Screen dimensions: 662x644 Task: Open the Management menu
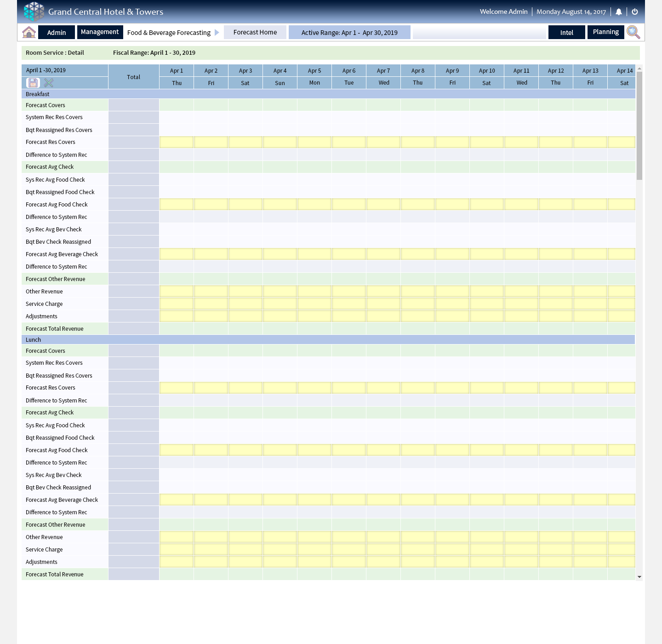click(x=100, y=32)
